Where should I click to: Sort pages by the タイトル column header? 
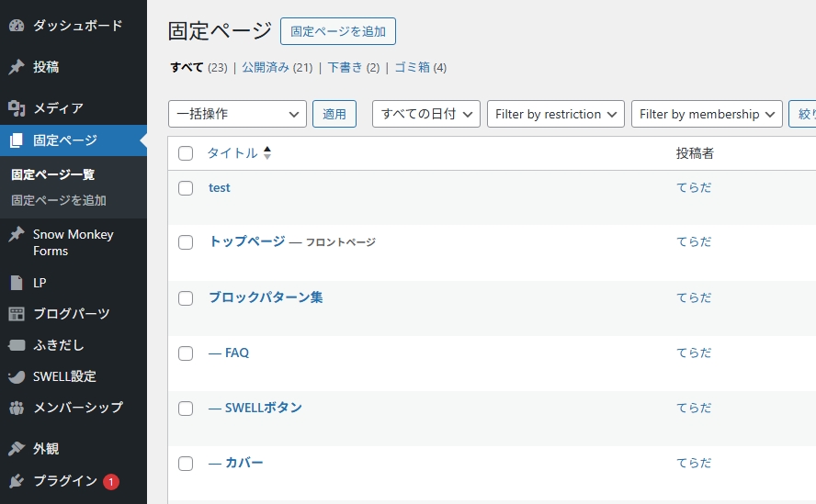coord(232,153)
